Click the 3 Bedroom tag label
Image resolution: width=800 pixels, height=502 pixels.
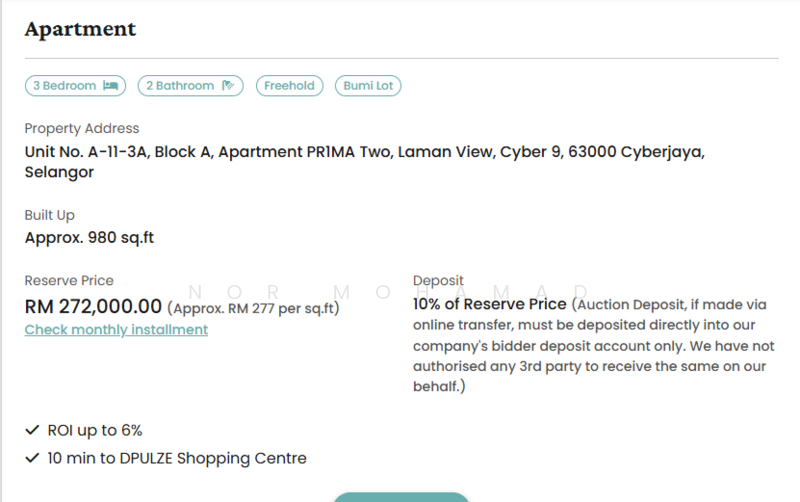[x=64, y=86]
